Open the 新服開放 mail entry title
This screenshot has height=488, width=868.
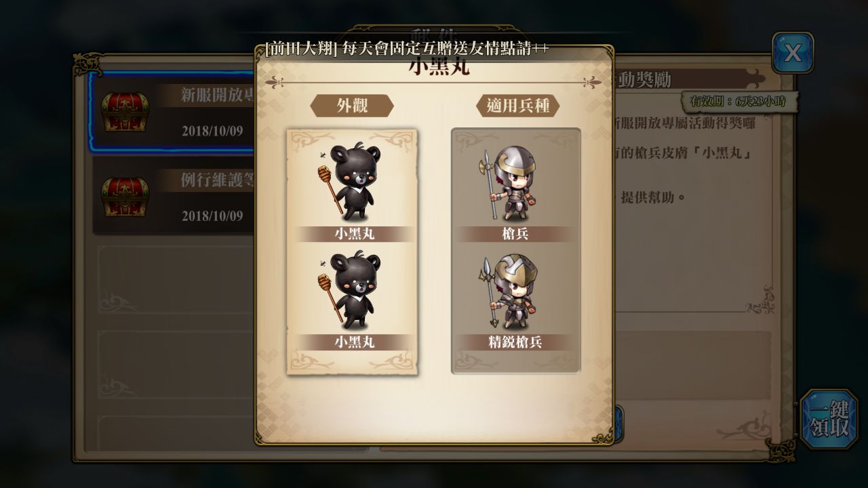(217, 95)
